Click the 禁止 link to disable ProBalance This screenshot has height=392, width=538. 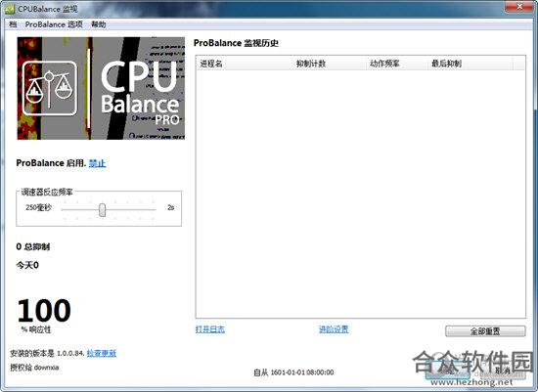pyautogui.click(x=97, y=163)
